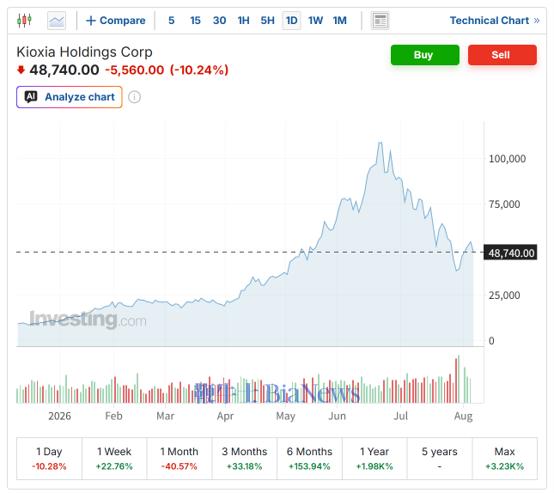Click the tallest volume bar near Aug

click(x=459, y=379)
